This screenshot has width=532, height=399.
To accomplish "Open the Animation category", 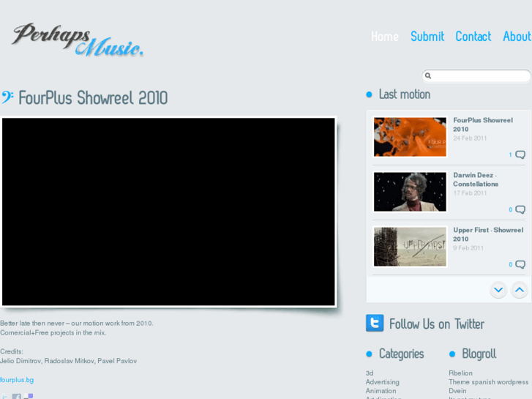I will click(x=381, y=391).
